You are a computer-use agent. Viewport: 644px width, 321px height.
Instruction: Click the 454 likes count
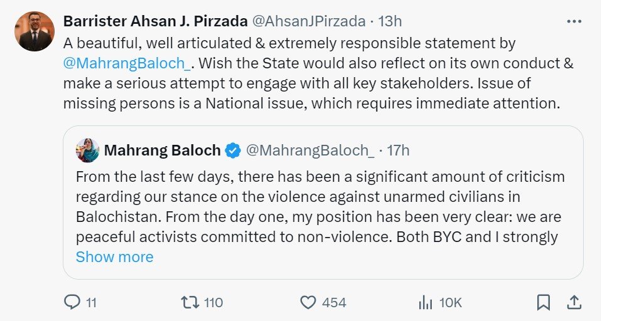click(x=334, y=303)
